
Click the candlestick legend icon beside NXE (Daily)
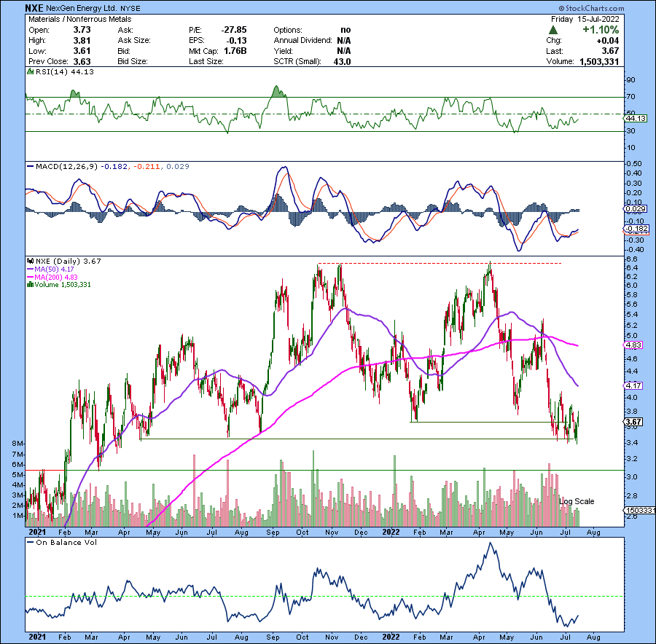tap(30, 261)
